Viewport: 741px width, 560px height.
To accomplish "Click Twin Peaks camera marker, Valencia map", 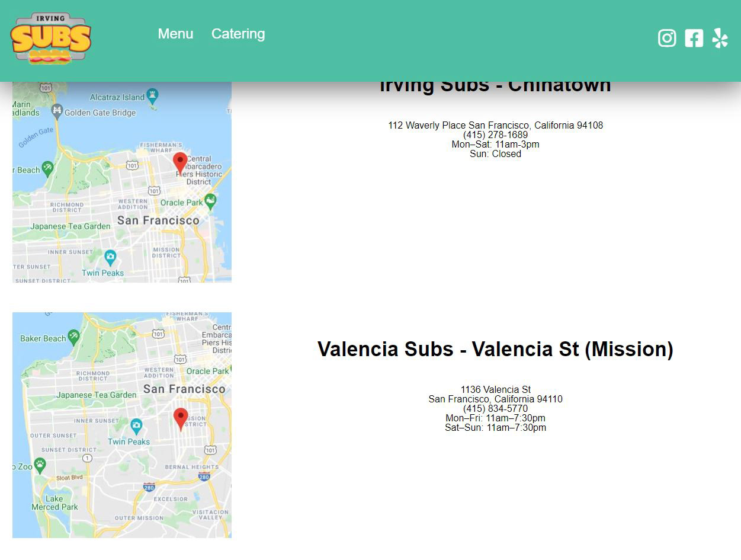I will 136,425.
